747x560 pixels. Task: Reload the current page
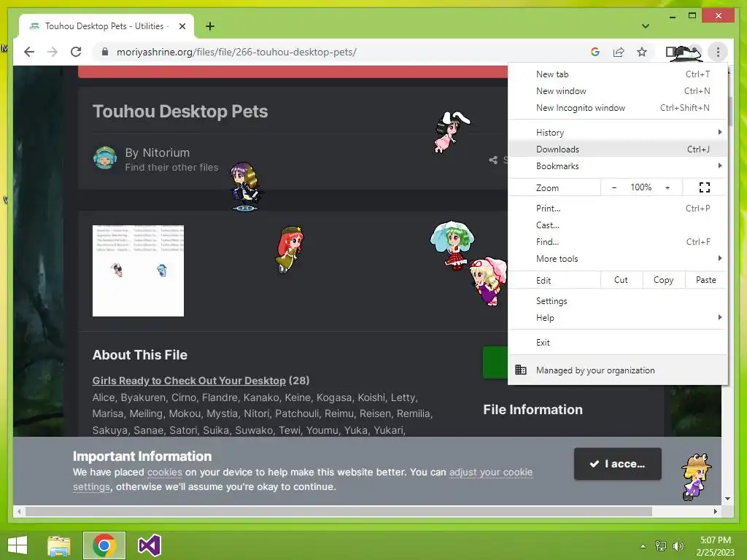click(76, 52)
